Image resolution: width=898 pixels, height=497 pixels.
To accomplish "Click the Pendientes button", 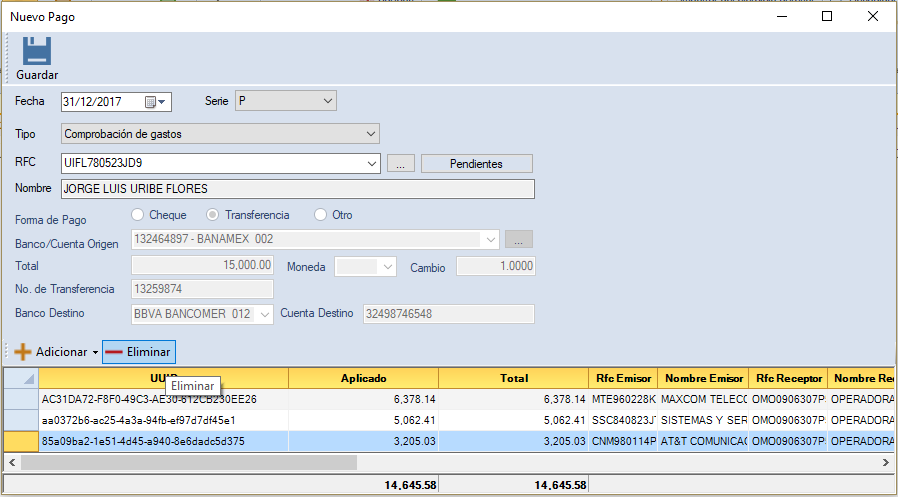I will pos(476,164).
